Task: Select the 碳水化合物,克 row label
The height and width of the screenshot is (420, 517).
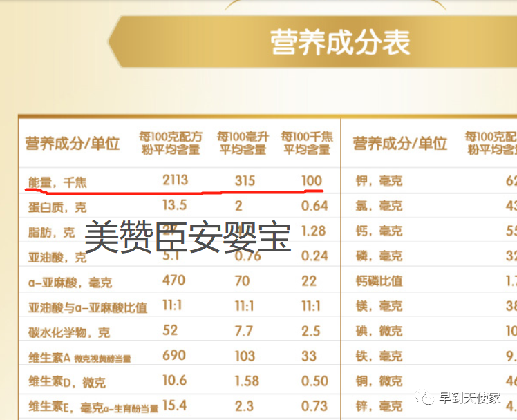Action: [69, 332]
